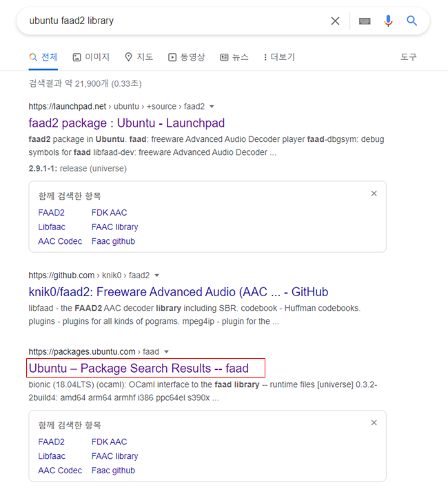The height and width of the screenshot is (496, 448).
Task: Click FDK AAC in the first related searches box
Action: point(109,213)
